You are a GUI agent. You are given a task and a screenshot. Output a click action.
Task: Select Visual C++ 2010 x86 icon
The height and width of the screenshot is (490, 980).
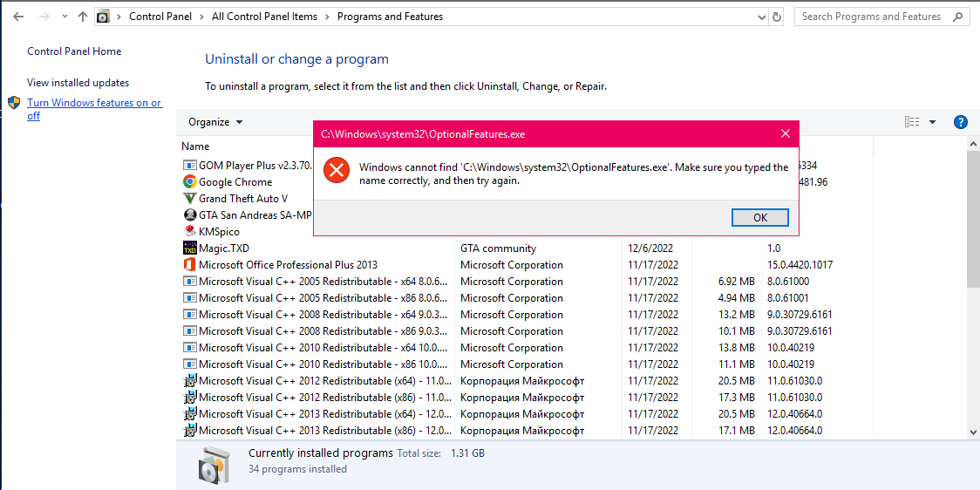pyautogui.click(x=189, y=364)
